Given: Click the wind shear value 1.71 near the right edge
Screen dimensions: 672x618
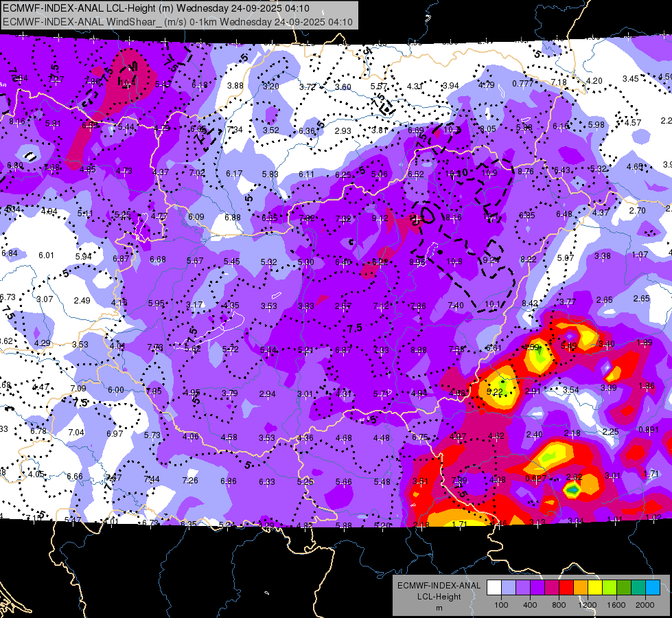Looking at the screenshot, I should (651, 474).
